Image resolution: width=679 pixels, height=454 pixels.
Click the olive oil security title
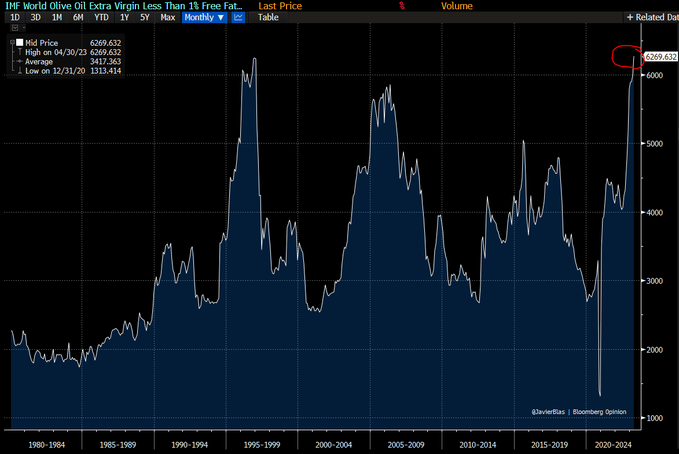(122, 6)
